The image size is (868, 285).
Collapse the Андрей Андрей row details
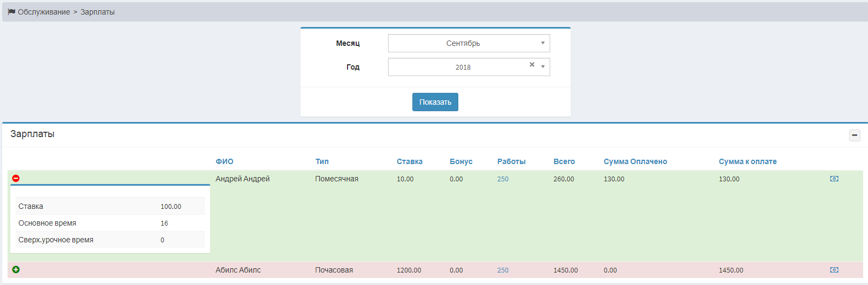pos(16,178)
